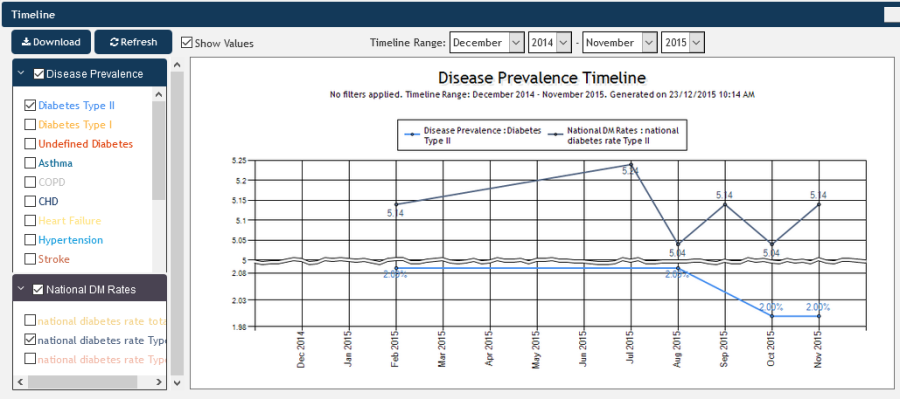Open the start year dropdown showing 2014
900x399 pixels.
click(549, 42)
